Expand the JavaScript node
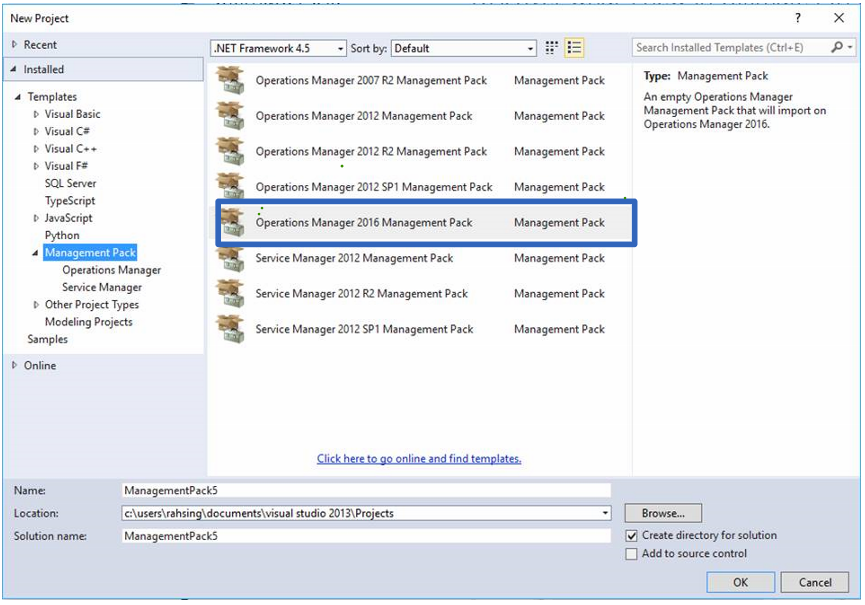 pyautogui.click(x=36, y=218)
